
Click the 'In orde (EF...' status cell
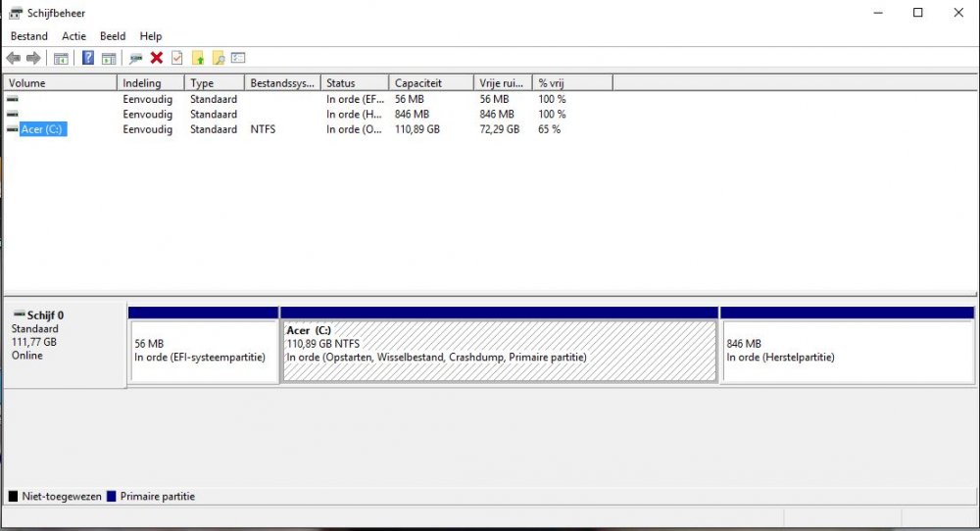[x=355, y=99]
